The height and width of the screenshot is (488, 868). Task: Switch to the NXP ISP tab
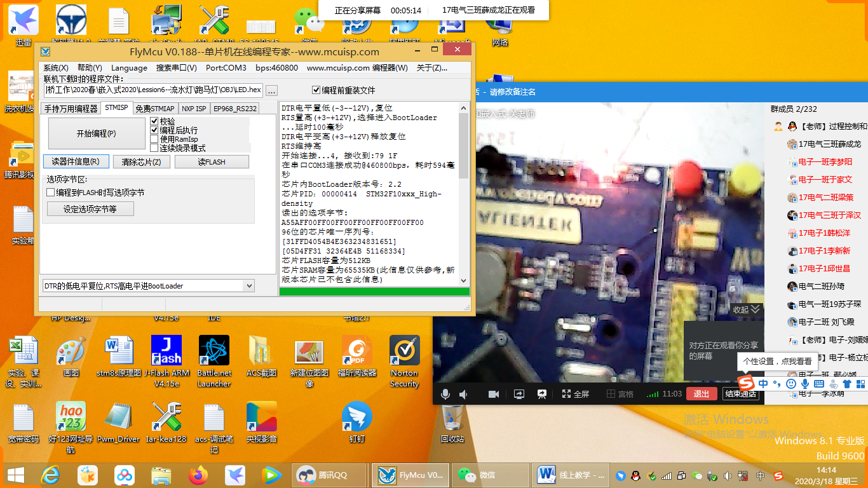[x=194, y=109]
